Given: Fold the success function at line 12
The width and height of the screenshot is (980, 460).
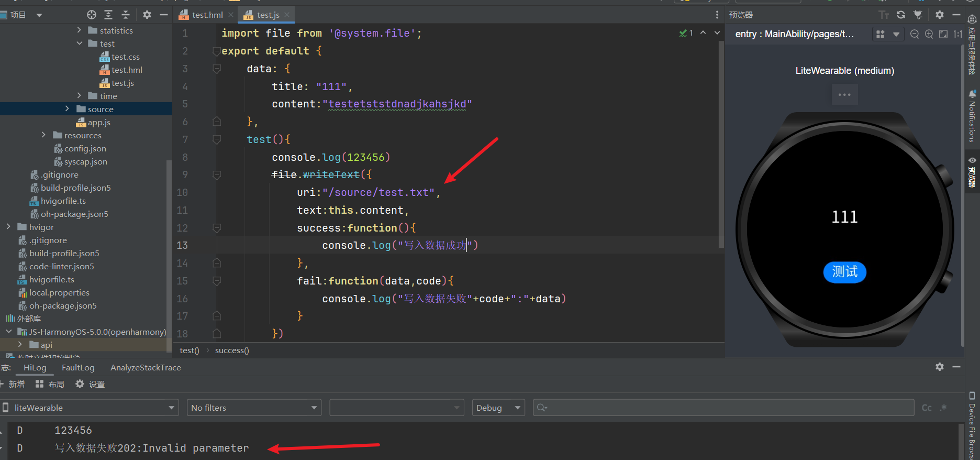Looking at the screenshot, I should (x=217, y=228).
